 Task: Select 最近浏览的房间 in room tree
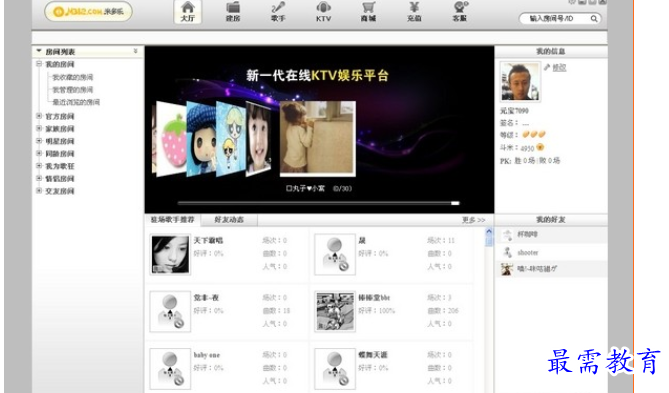76,102
